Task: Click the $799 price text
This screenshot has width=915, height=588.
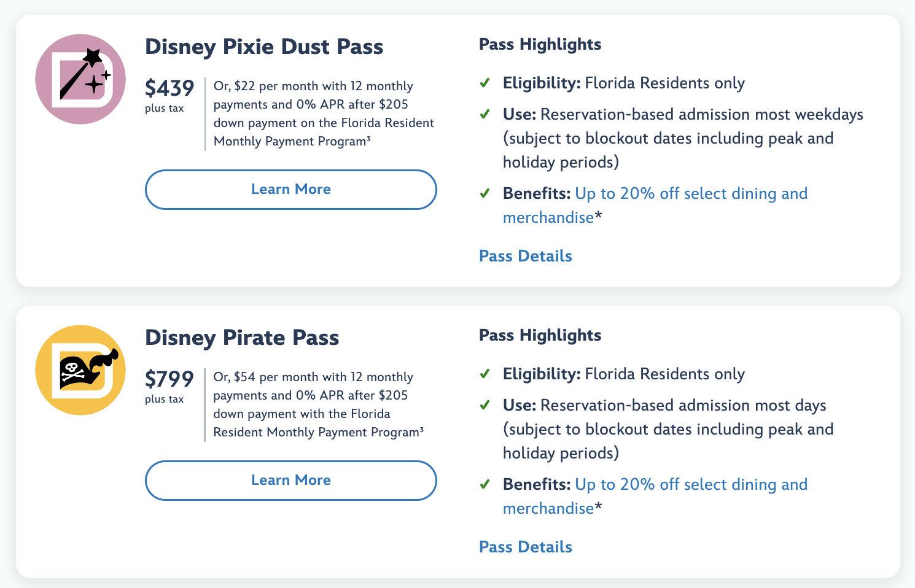Action: (x=169, y=379)
